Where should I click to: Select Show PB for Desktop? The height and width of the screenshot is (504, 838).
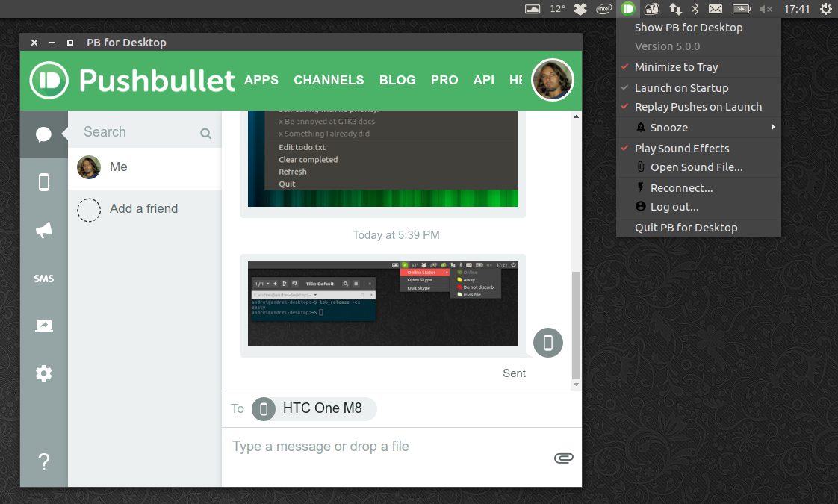pyautogui.click(x=698, y=28)
